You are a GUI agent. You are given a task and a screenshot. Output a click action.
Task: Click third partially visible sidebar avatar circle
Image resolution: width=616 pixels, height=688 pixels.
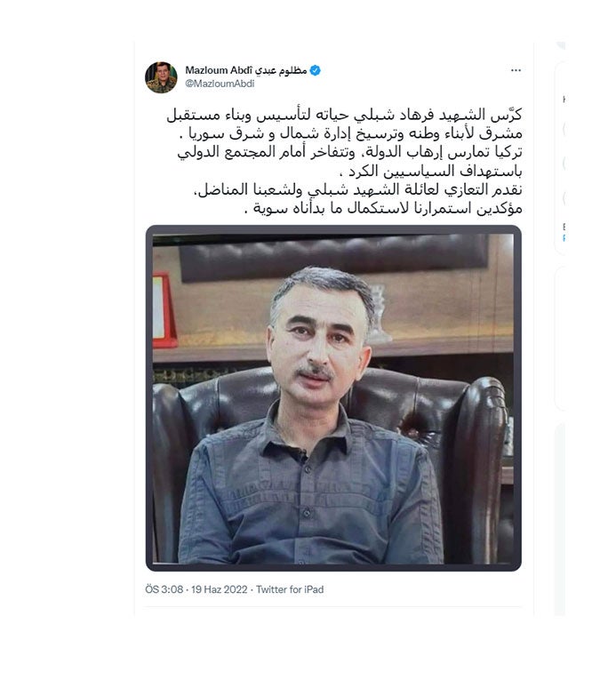tap(564, 198)
